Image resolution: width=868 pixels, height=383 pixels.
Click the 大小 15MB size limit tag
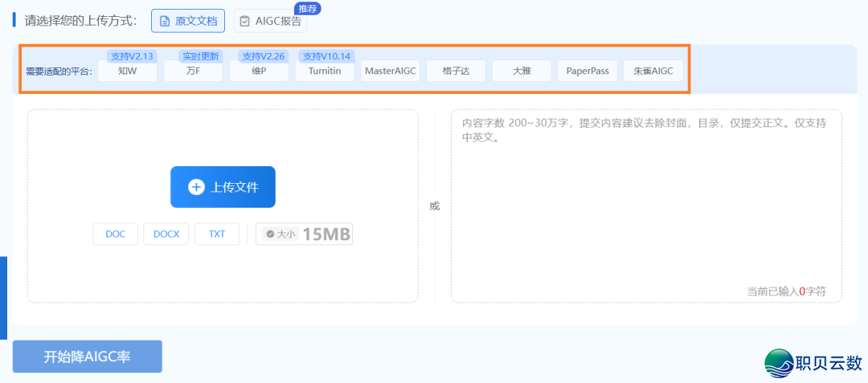(304, 234)
